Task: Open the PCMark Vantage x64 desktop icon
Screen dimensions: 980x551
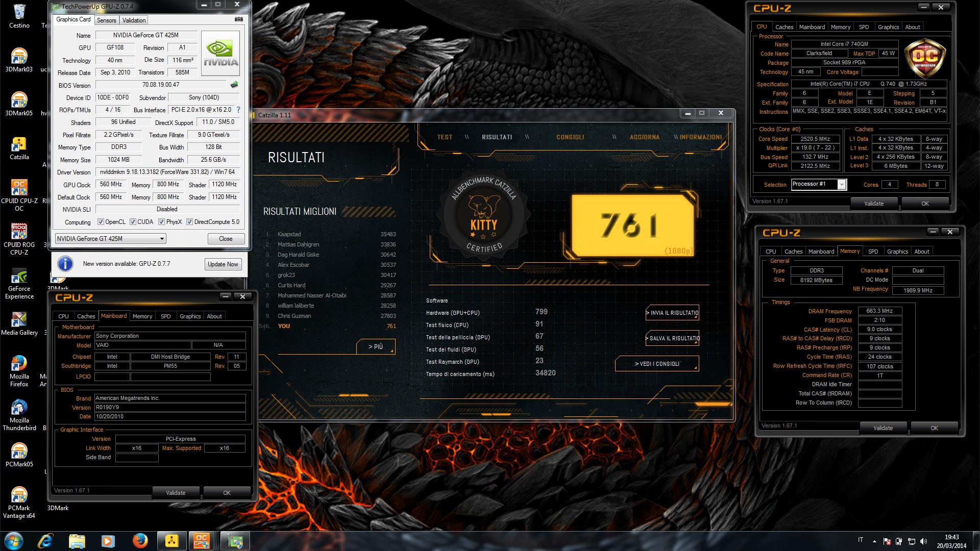Action: point(19,503)
